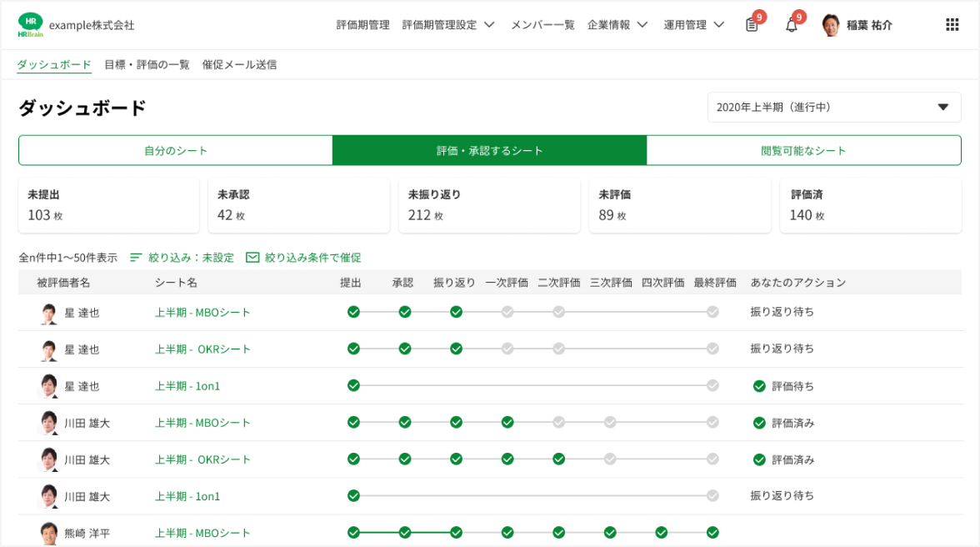Click the 評価済み check icon for 川田 雄大 OKRシート
Image resolution: width=980 pixels, height=547 pixels.
759,460
